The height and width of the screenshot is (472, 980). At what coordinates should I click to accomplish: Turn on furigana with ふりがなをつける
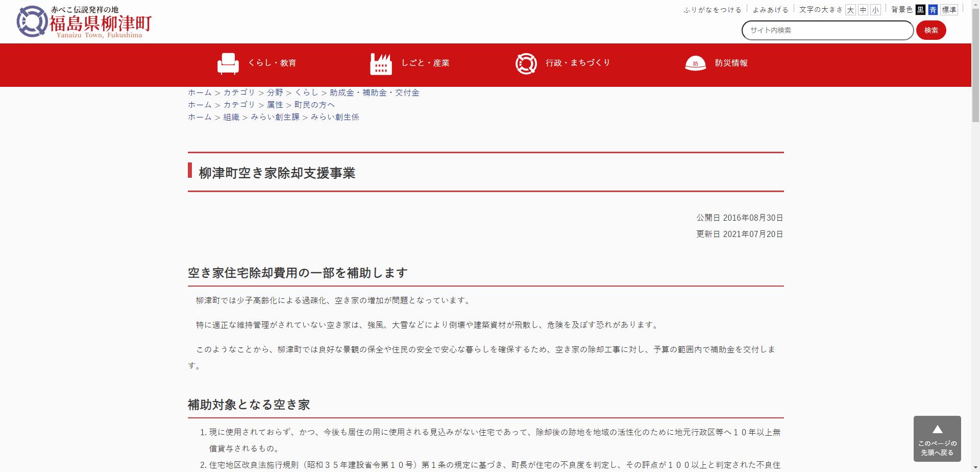712,10
